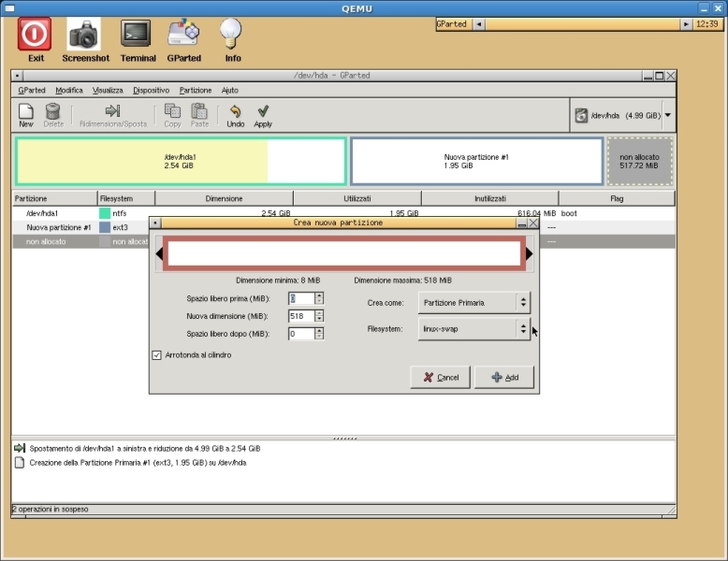Click the Add button in the dialog

pos(504,377)
